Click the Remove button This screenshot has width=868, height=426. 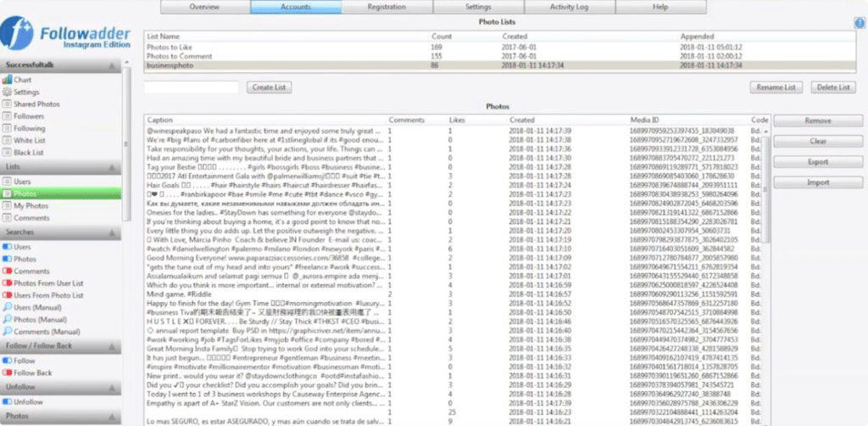[818, 121]
